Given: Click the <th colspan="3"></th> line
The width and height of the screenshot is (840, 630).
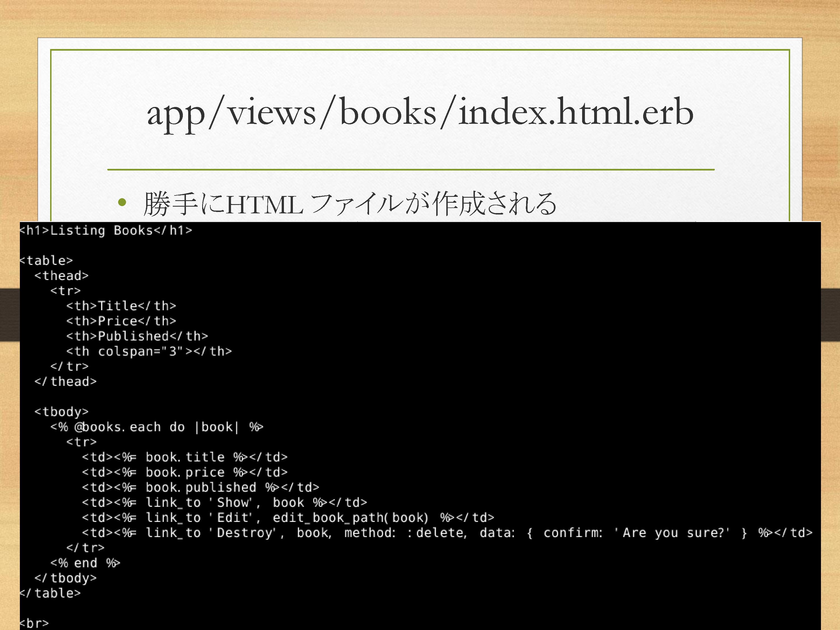Looking at the screenshot, I should pos(149,351).
